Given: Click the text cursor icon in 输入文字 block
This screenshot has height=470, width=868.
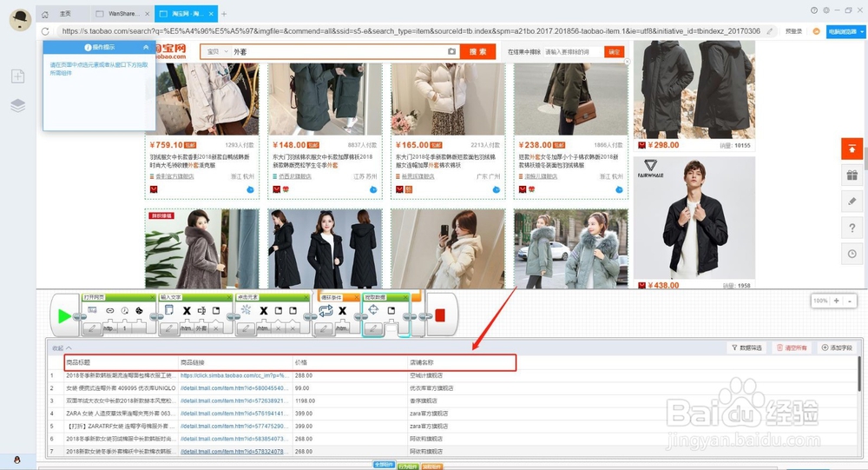Looking at the screenshot, I should [201, 311].
